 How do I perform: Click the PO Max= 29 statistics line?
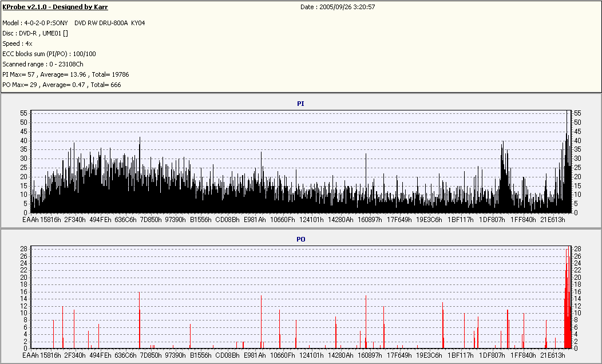(x=62, y=85)
